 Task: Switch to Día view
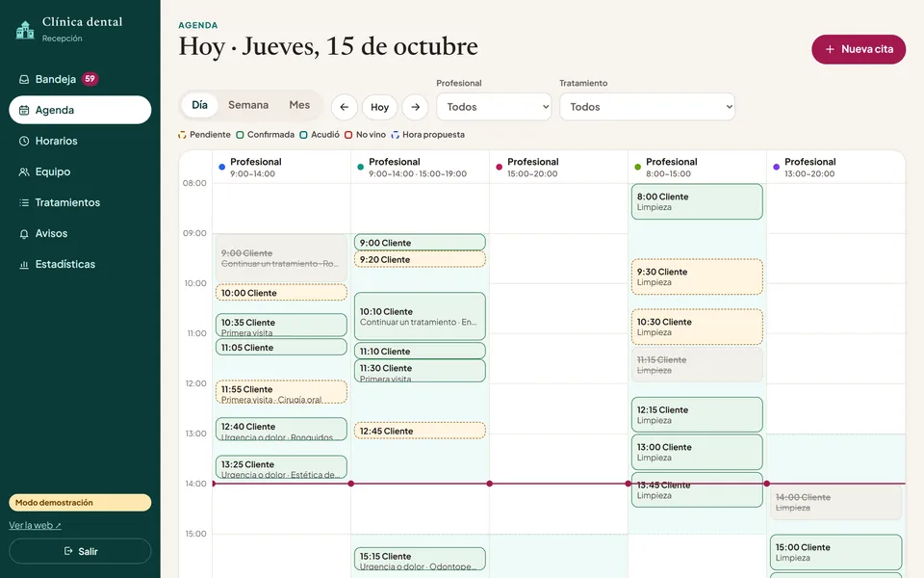pyautogui.click(x=199, y=105)
